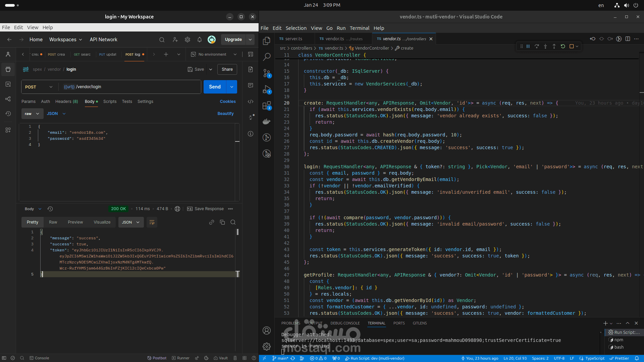Open Postman History sidebar icon

click(x=8, y=114)
